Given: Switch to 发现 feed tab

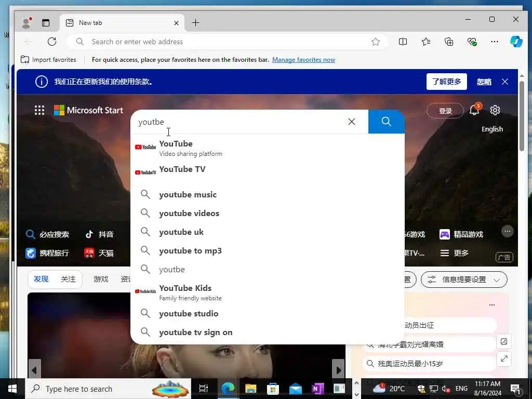Looking at the screenshot, I should [41, 279].
